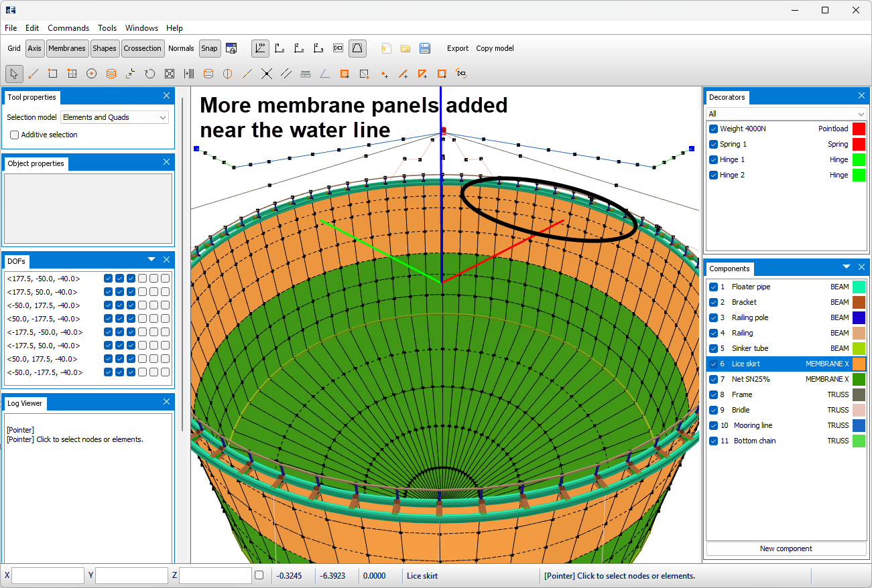Toggle the perspective view icon

(358, 48)
